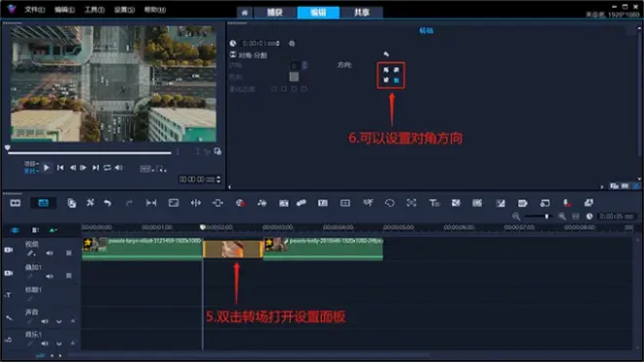This screenshot has width=644, height=362.
Task: Expand 音乐1 track options chevron
Action: 60,343
